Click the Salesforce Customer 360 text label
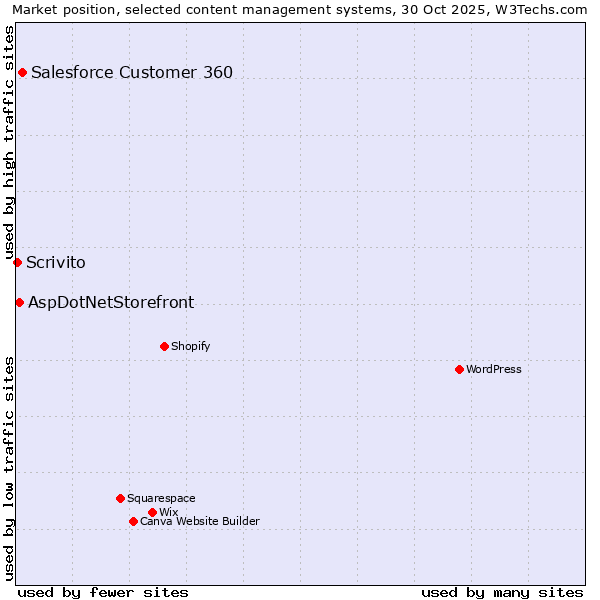 [x=132, y=72]
